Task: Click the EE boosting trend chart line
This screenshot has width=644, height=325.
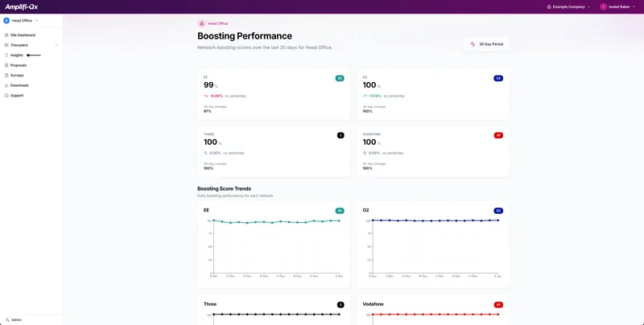Action: (x=274, y=221)
